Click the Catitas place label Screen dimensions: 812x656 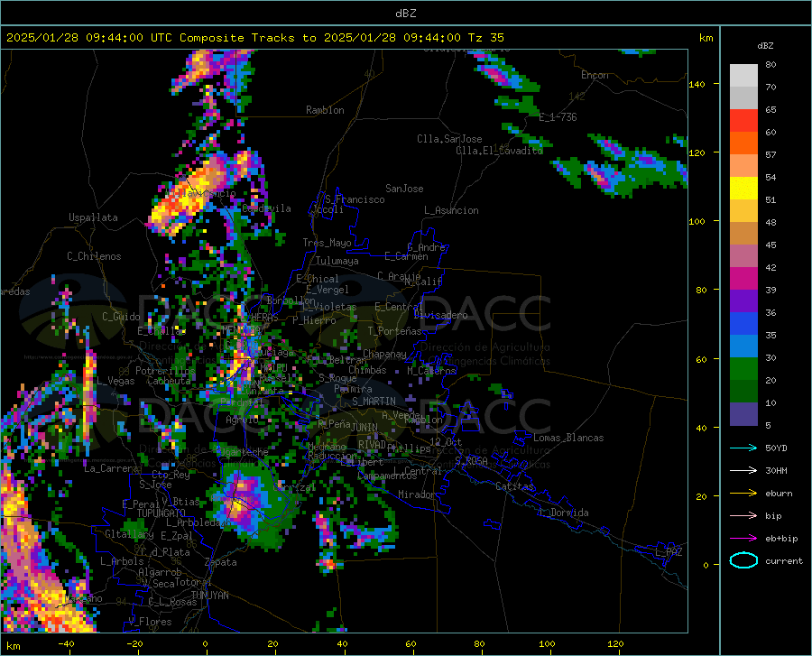pyautogui.click(x=514, y=486)
